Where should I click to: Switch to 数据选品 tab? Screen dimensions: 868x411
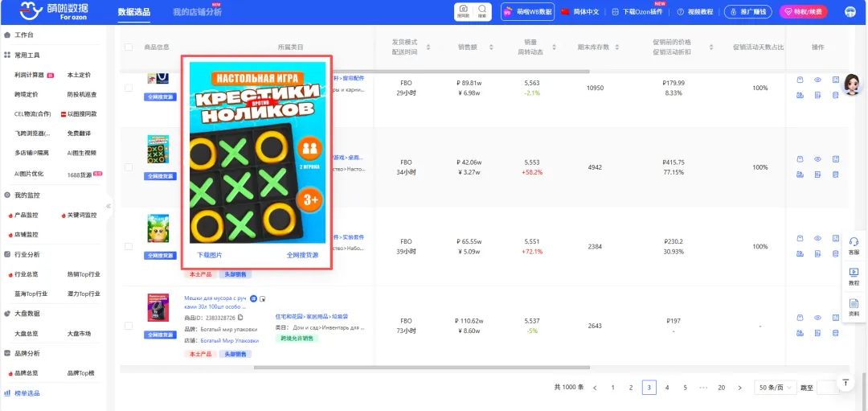[134, 12]
